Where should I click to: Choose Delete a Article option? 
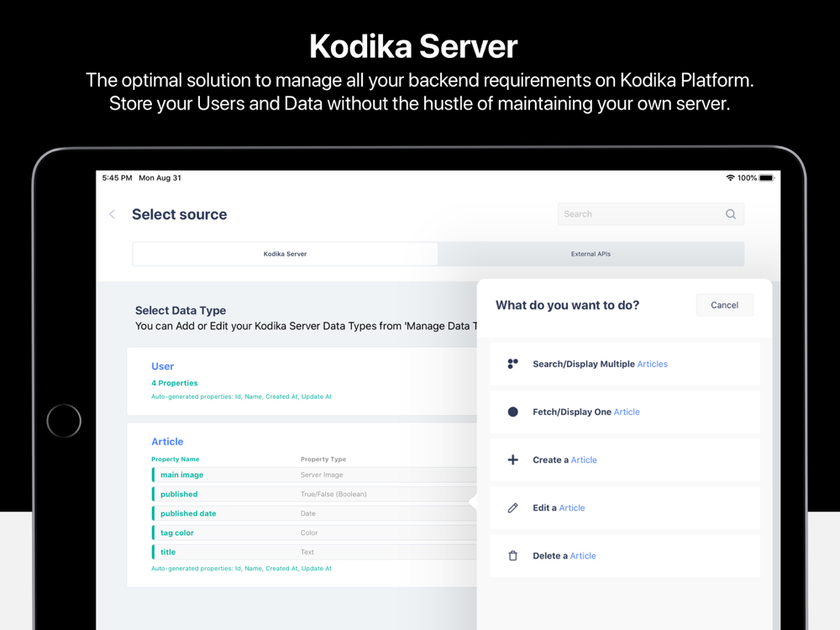624,555
